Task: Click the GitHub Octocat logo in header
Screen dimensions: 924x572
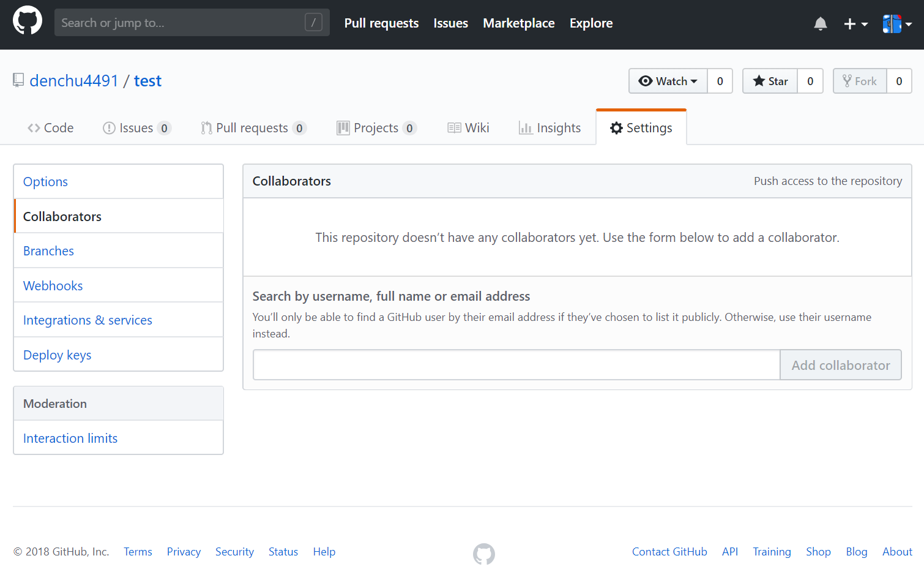Action: 28,21
